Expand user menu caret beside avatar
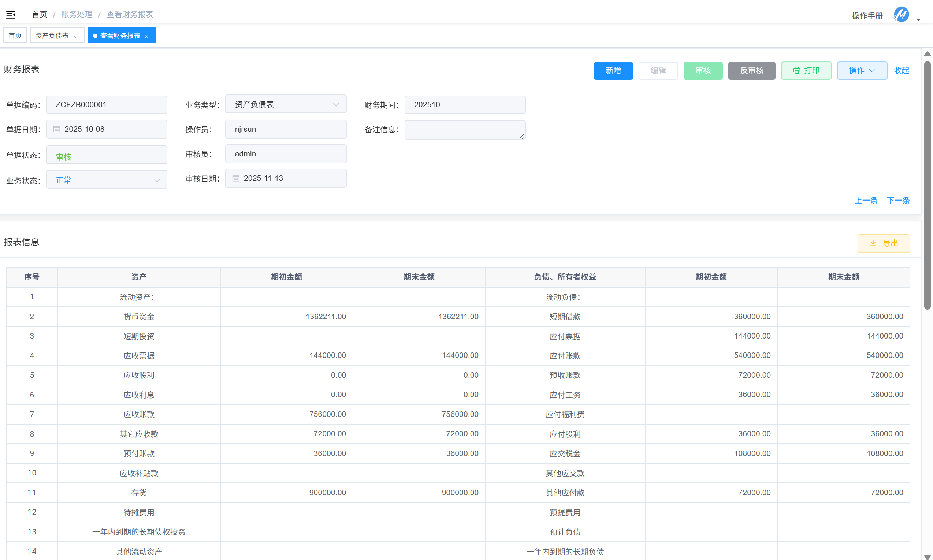This screenshot has width=933, height=560. point(919,20)
